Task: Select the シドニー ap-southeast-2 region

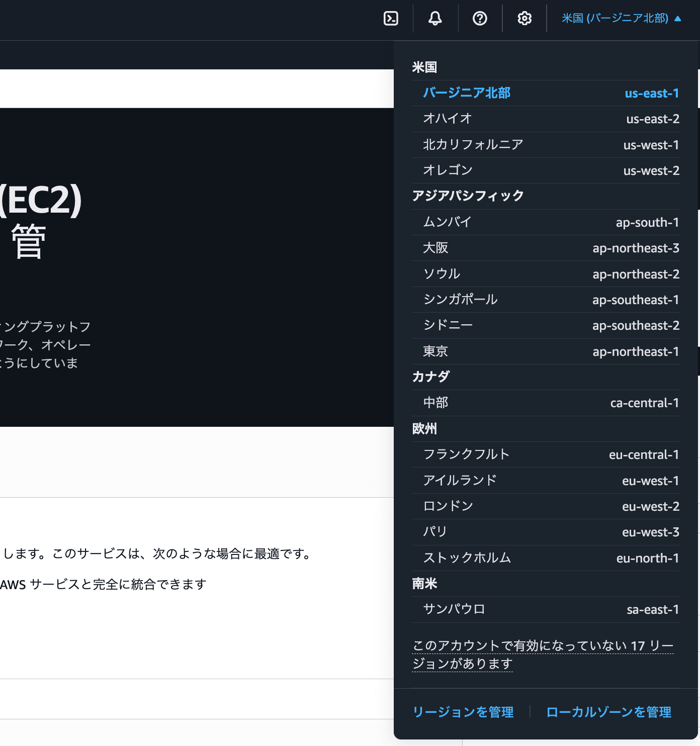Action: [x=546, y=325]
